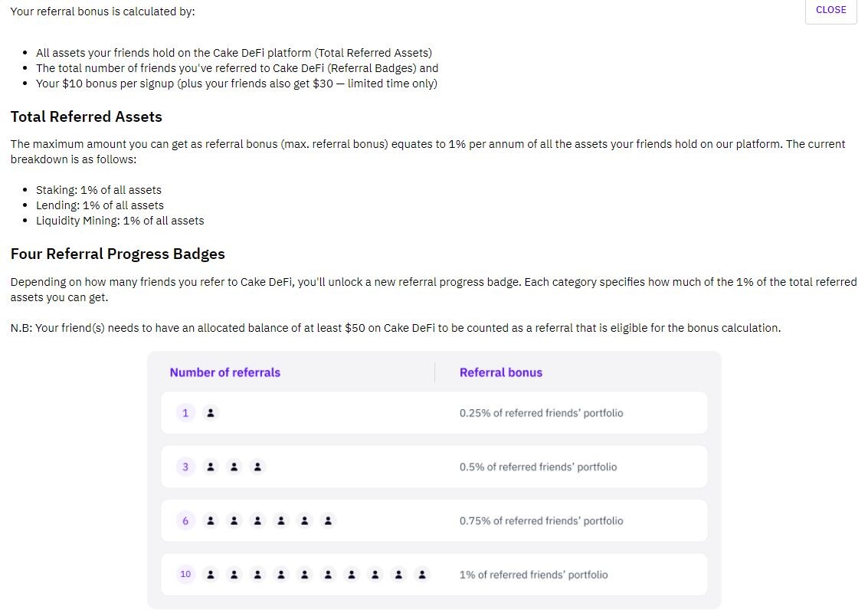The height and width of the screenshot is (613, 868).
Task: Click the purple number 10 badge
Action: (x=185, y=574)
